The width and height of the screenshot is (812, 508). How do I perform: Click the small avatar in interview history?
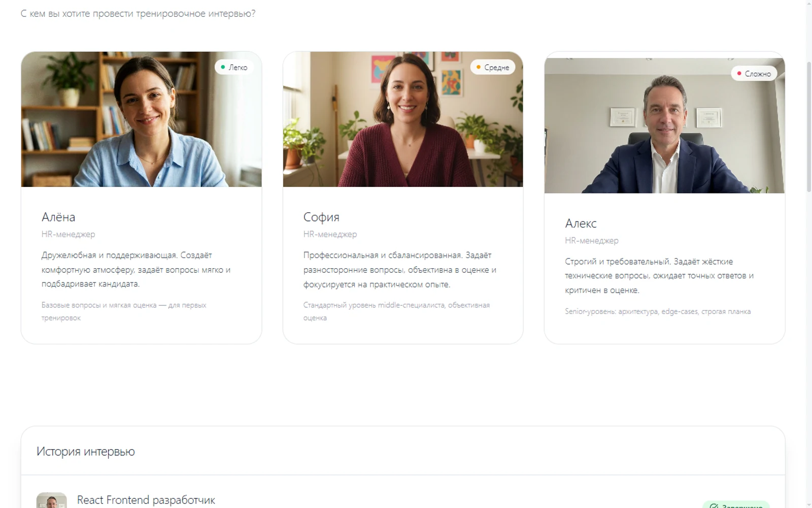click(52, 500)
